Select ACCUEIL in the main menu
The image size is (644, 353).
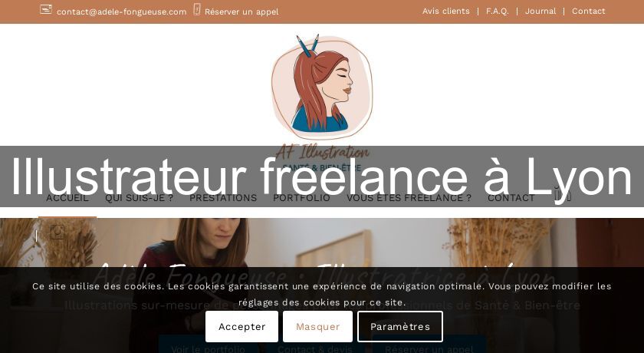(67, 198)
